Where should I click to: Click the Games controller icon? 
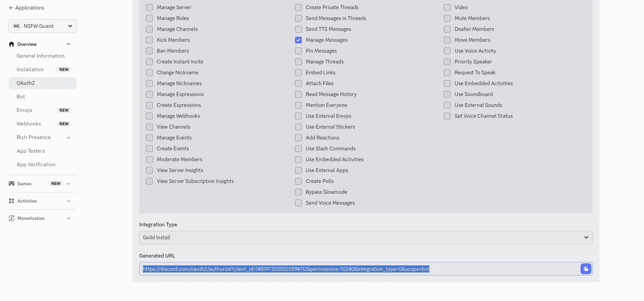click(x=12, y=184)
